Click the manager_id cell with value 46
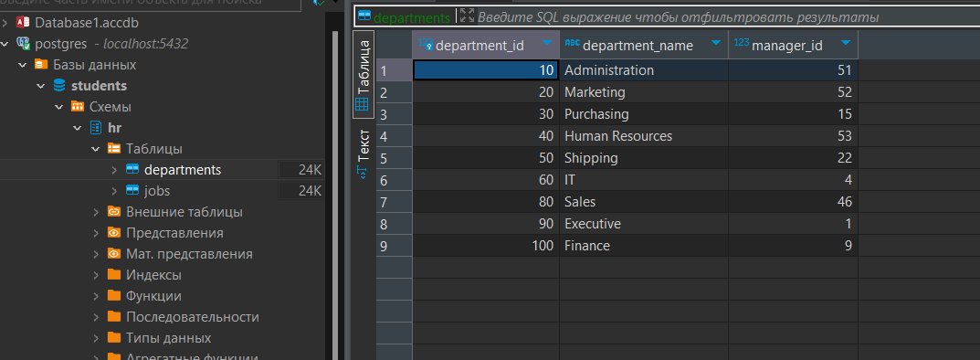Image resolution: width=980 pixels, height=360 pixels. click(x=793, y=202)
